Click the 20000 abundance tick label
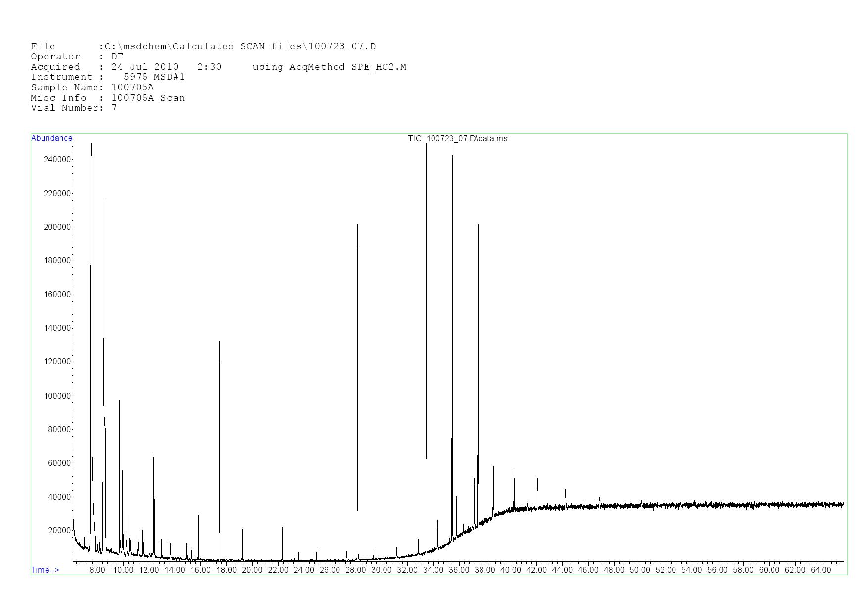This screenshot has width=868, height=614. click(x=59, y=530)
